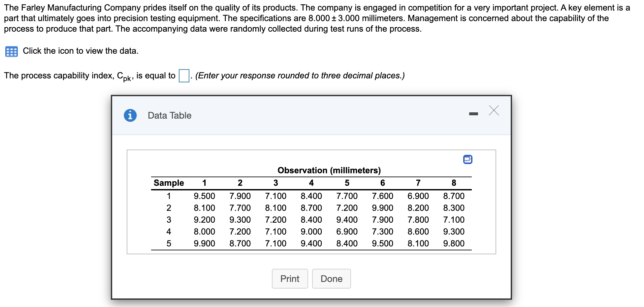644x307 pixels.
Task: Select the 8.200 cell in sample 2
Action: (x=418, y=208)
